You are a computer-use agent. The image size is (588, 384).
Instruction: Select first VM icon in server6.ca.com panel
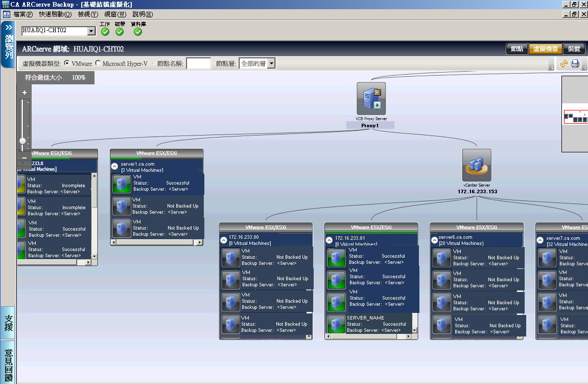(441, 258)
